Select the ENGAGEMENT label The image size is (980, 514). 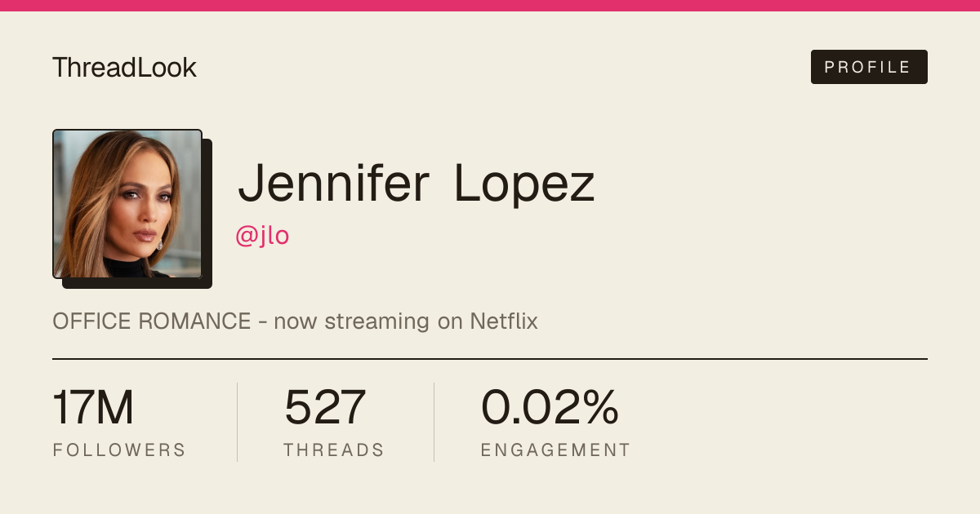(x=555, y=450)
